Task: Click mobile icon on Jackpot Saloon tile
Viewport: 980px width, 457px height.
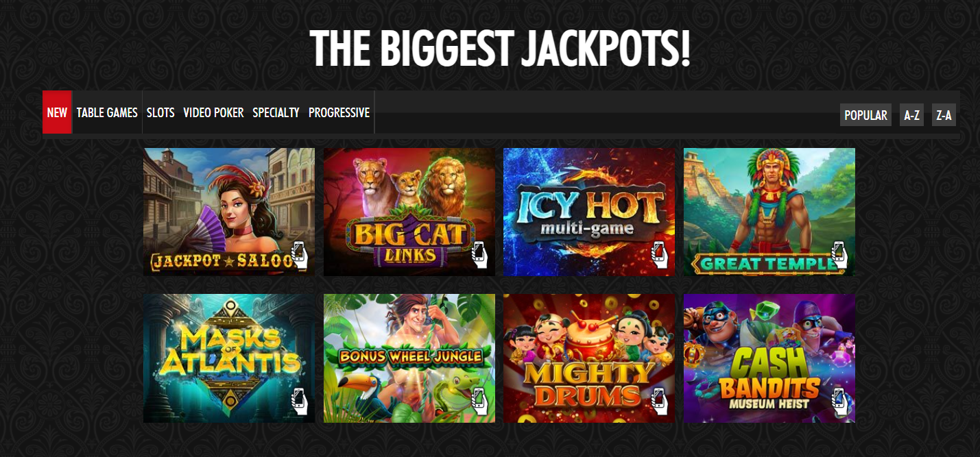Action: click(x=299, y=255)
